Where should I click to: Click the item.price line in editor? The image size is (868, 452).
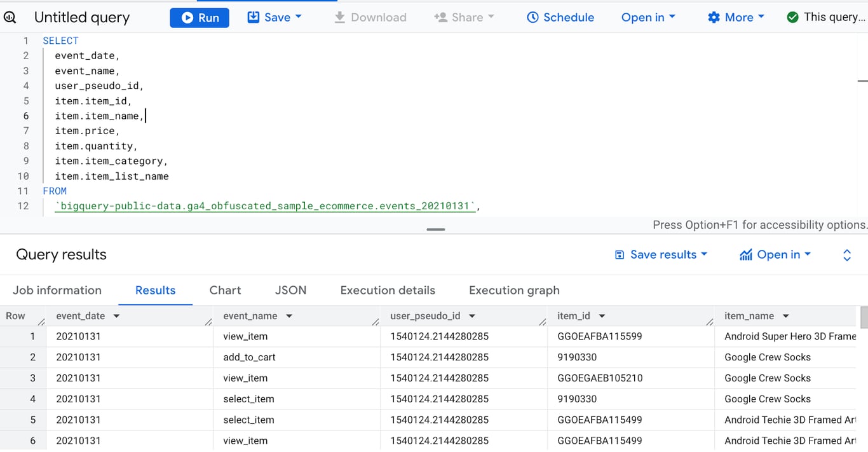[86, 131]
